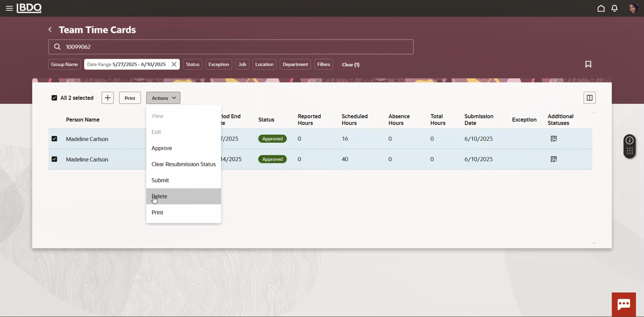Screen dimensions: 644x317
Task: Open the Status filter chip
Action: 193,64
